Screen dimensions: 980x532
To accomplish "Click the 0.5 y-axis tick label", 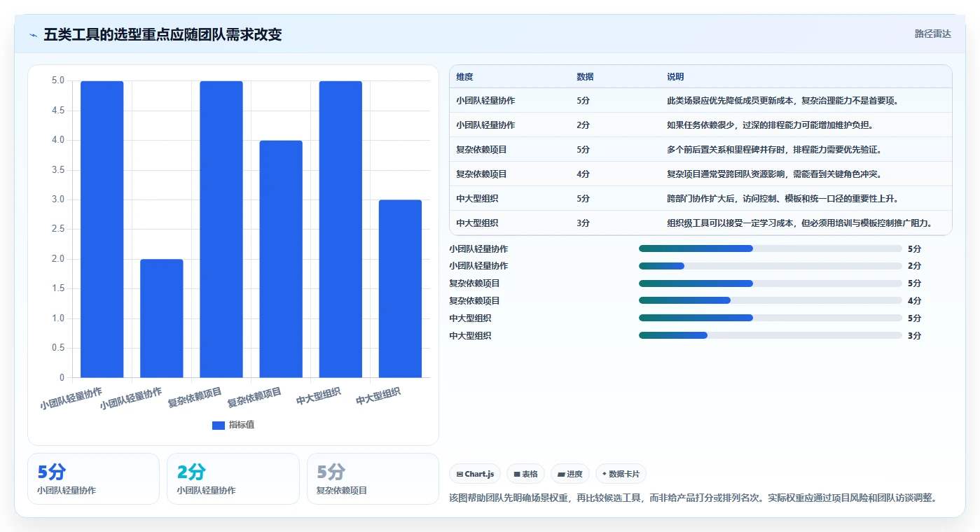I will [x=58, y=348].
